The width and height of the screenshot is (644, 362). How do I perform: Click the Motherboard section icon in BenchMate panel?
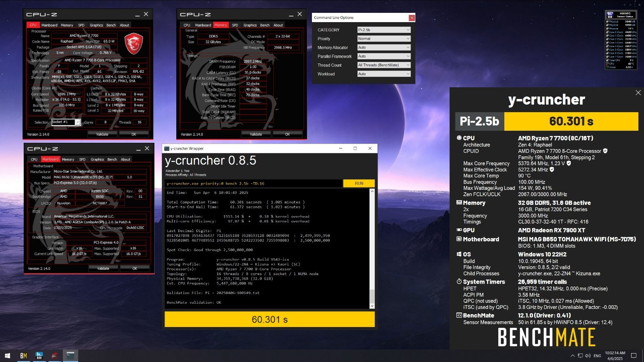459,239
